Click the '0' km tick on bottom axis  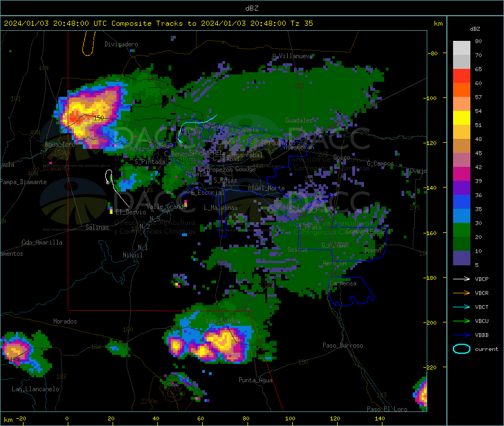point(67,418)
